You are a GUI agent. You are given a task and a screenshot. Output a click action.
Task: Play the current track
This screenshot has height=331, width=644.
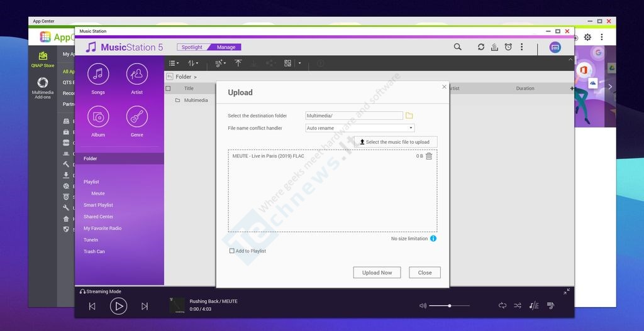[x=118, y=306]
